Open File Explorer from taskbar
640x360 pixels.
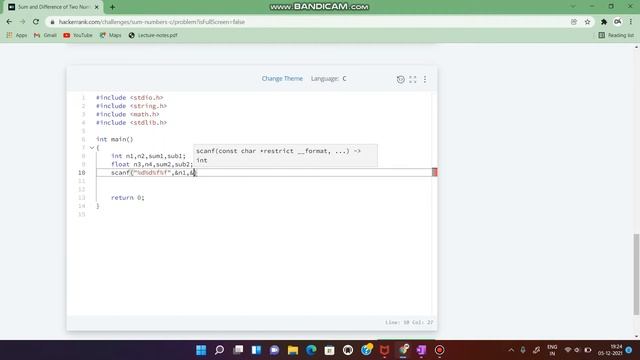293,350
